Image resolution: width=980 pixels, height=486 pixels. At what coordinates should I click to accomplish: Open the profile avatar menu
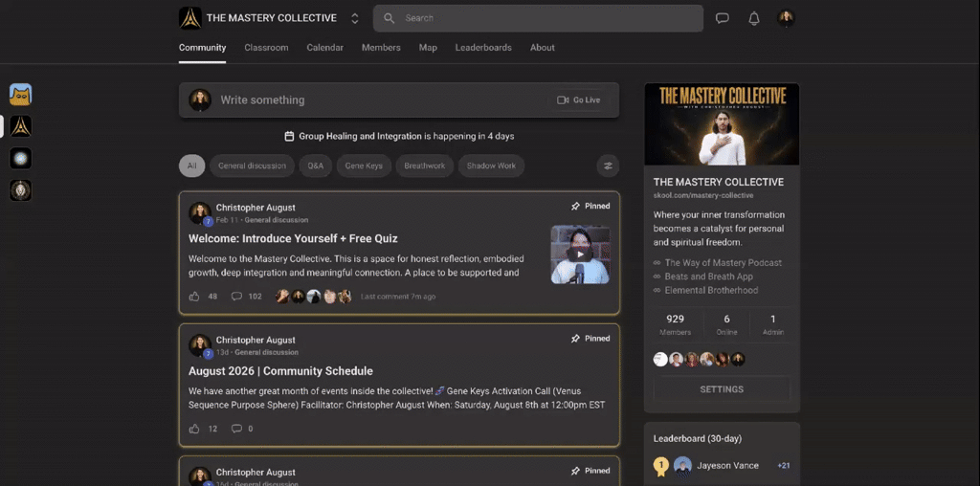pos(786,18)
